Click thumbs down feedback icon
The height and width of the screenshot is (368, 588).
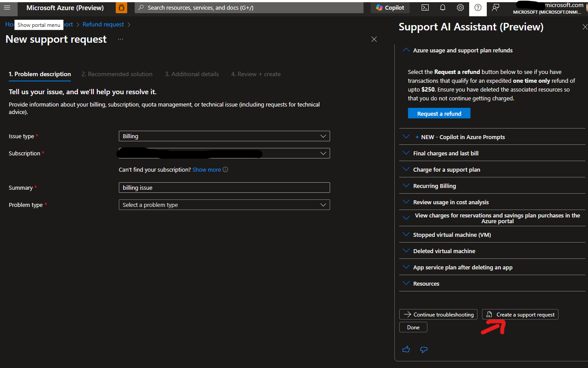[x=424, y=350]
